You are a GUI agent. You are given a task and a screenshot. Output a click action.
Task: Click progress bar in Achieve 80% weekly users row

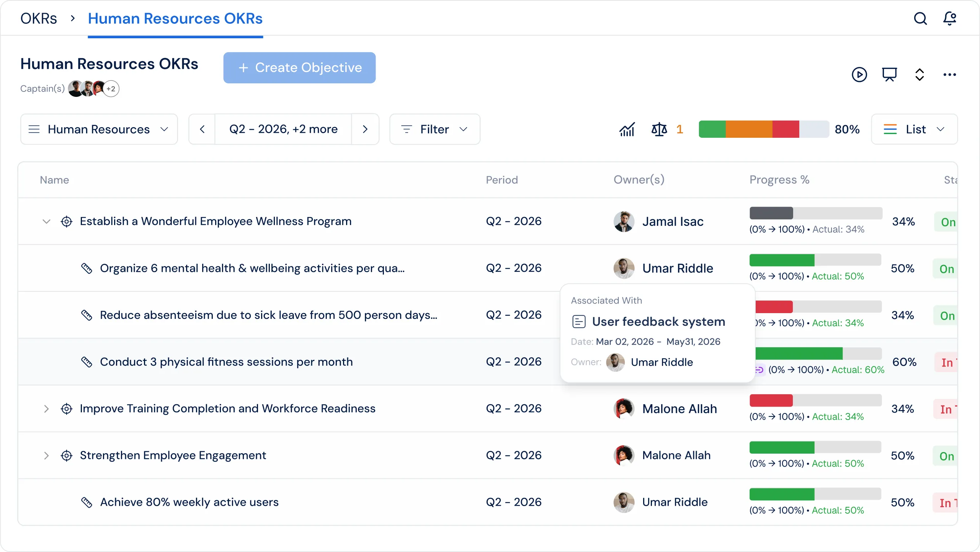tap(815, 494)
